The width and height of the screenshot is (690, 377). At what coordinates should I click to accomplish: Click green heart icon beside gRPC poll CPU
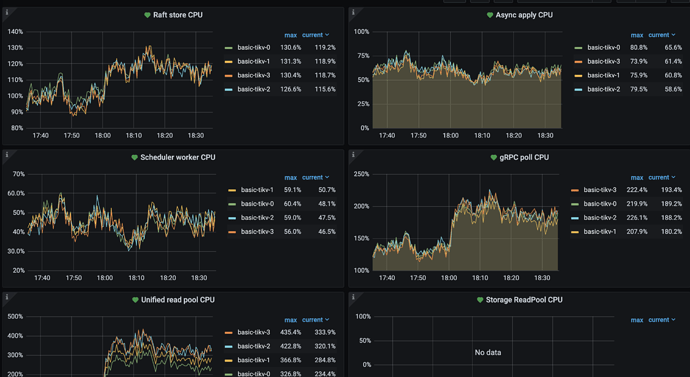[494, 157]
